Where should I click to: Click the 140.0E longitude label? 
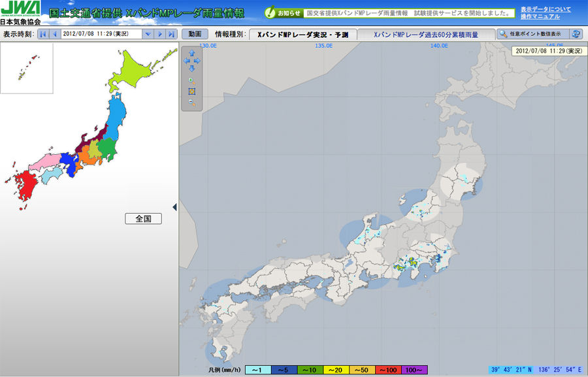439,46
